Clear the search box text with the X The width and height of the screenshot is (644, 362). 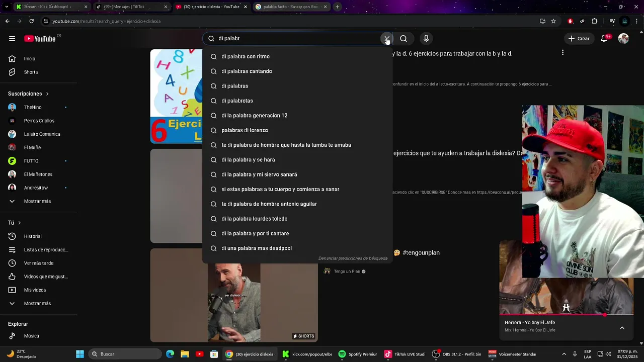(386, 39)
